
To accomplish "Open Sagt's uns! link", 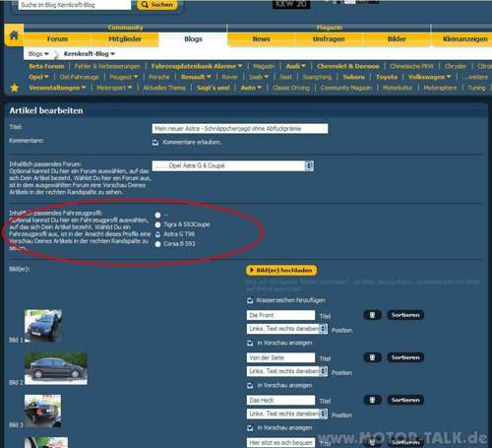I will 213,88.
